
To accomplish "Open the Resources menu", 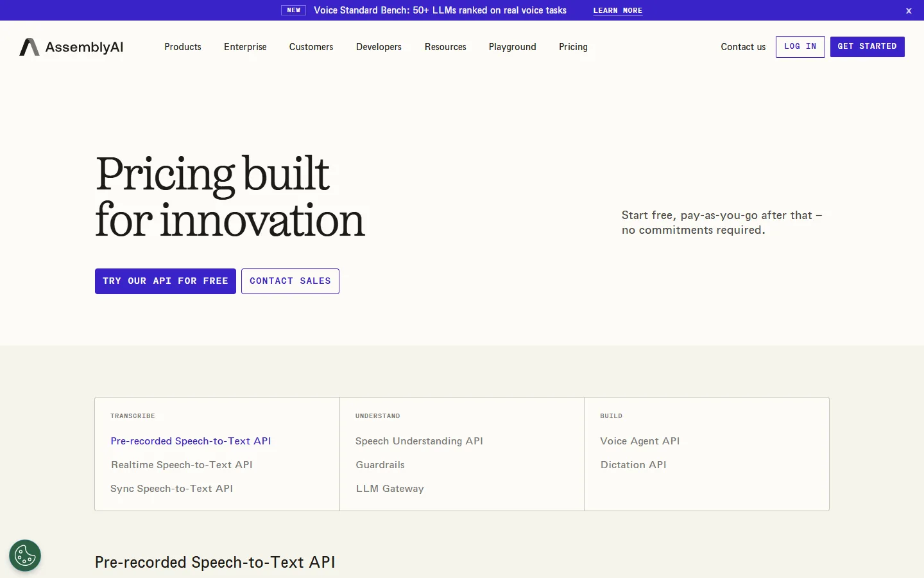I will point(445,47).
